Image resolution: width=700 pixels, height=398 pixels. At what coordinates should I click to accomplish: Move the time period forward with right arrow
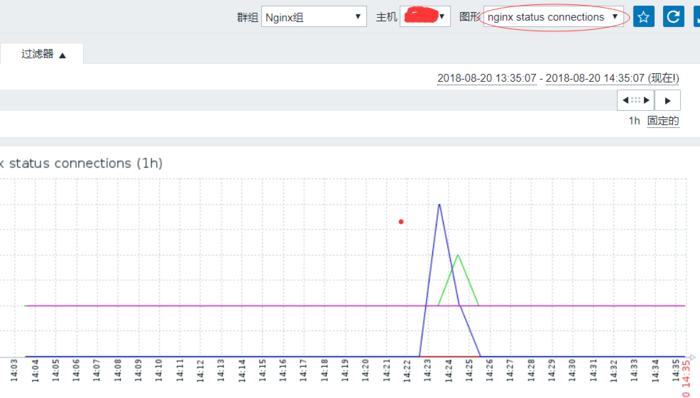[668, 100]
